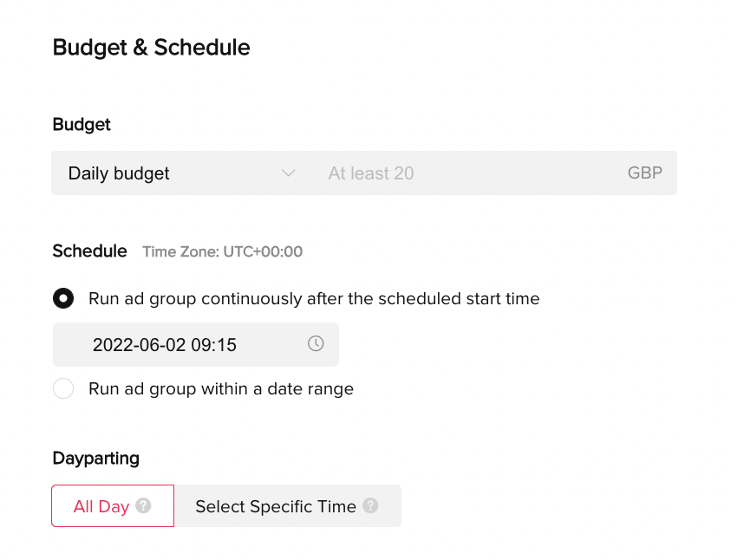Click the clock icon in start time field
Viewport: 744px width, 560px height.
(x=316, y=344)
